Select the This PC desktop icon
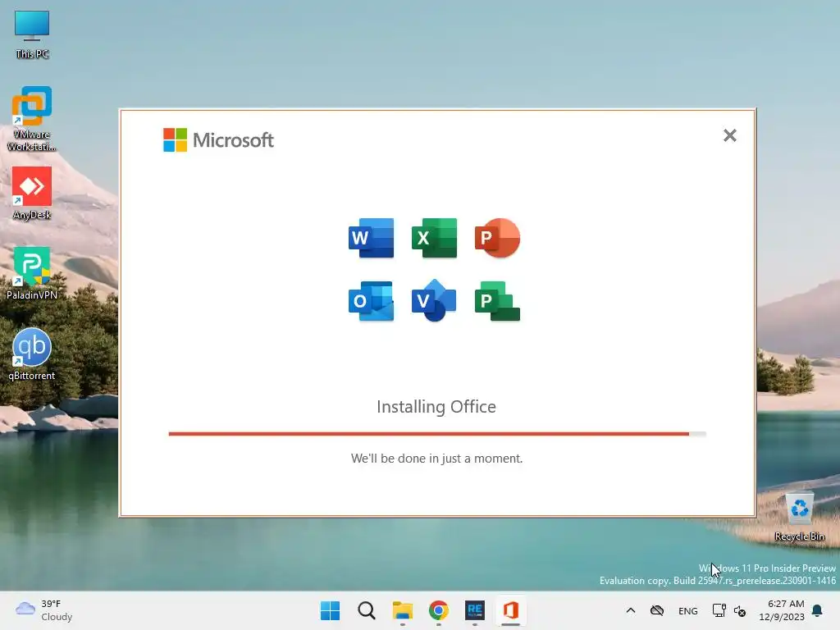The image size is (840, 630). point(32,34)
